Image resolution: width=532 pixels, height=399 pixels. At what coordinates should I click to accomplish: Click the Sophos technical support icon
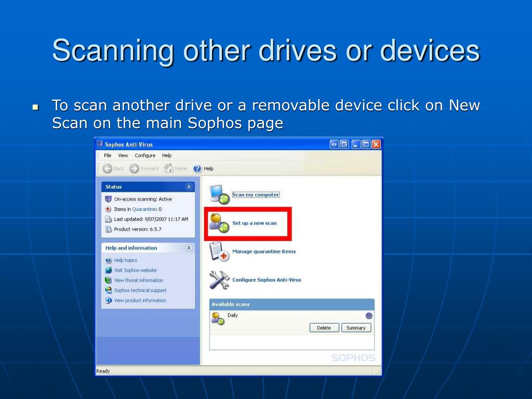(109, 290)
